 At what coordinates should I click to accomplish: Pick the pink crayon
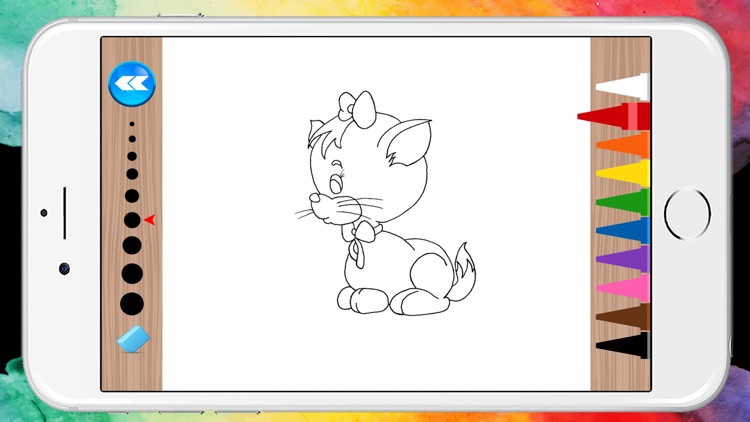[x=623, y=288]
